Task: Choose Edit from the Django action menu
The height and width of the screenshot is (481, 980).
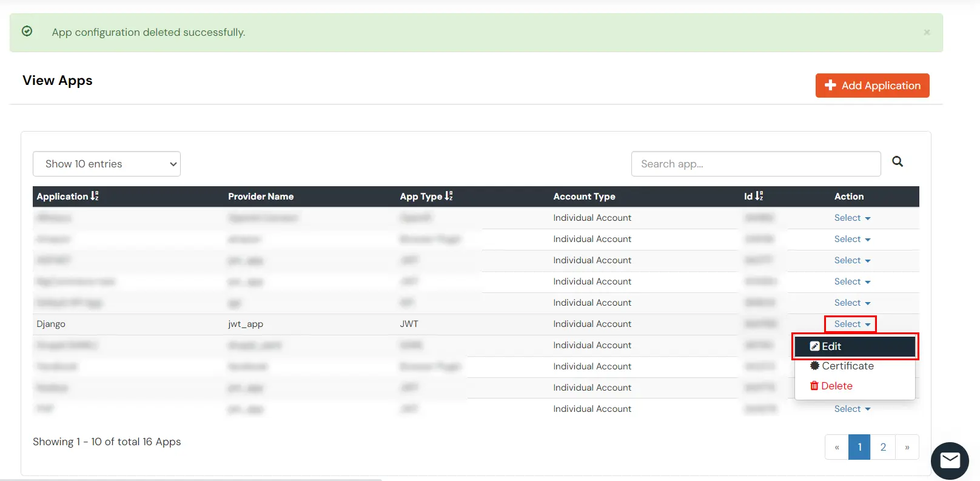Action: [x=854, y=346]
